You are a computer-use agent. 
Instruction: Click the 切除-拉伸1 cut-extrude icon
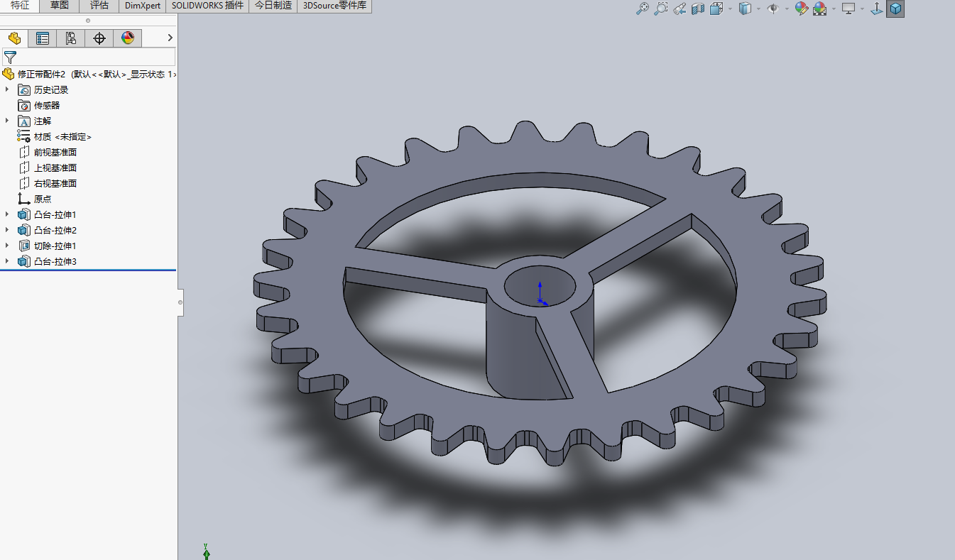tap(24, 246)
